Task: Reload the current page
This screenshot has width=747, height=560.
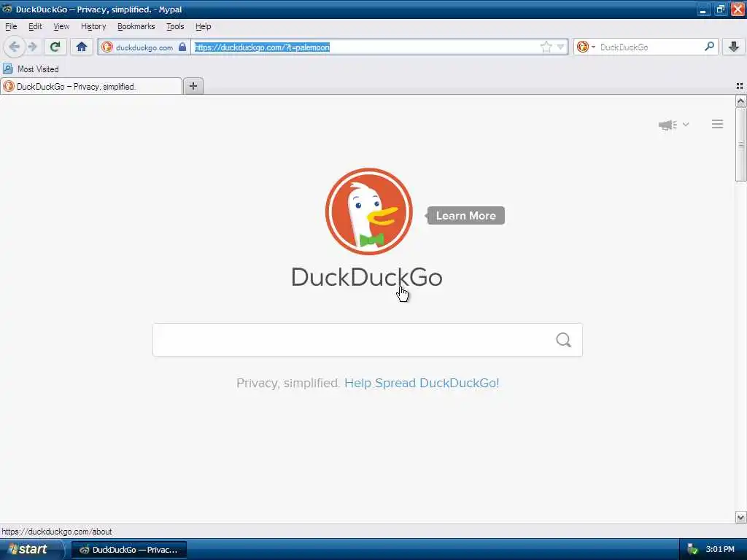Action: [55, 47]
